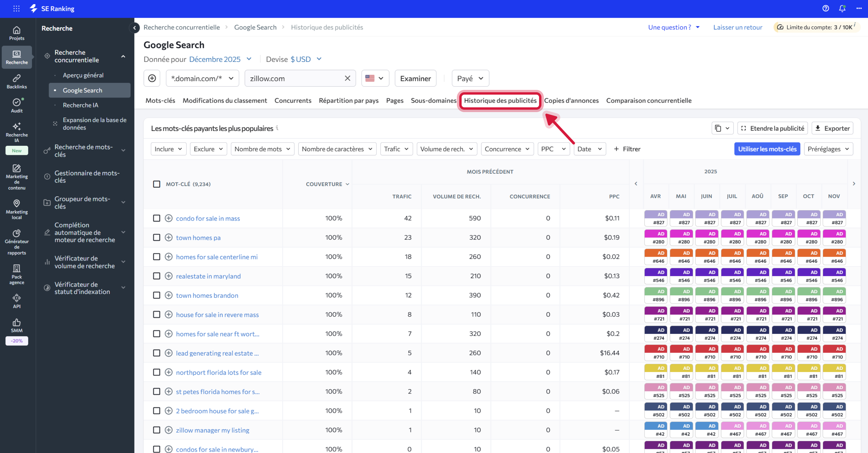Screen dimensions: 868x453
Task: Add keyword 'town homes pa' with plus icon
Action: [x=168, y=237]
